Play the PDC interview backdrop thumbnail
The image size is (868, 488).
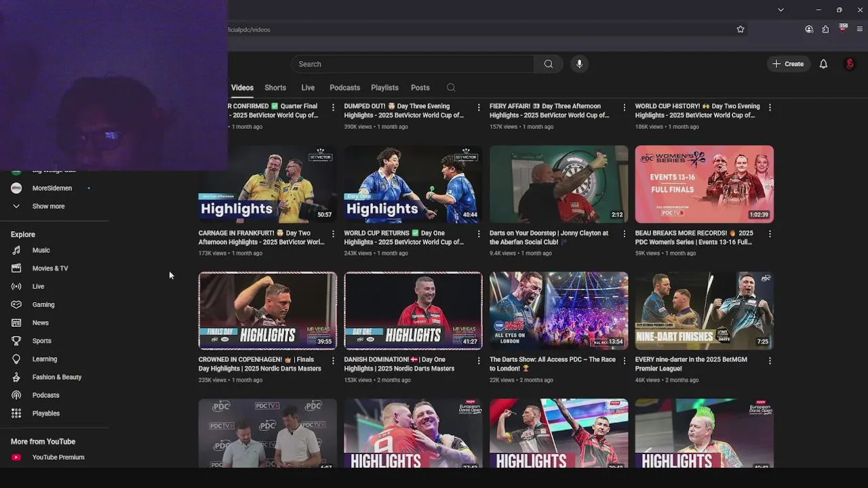tap(268, 434)
